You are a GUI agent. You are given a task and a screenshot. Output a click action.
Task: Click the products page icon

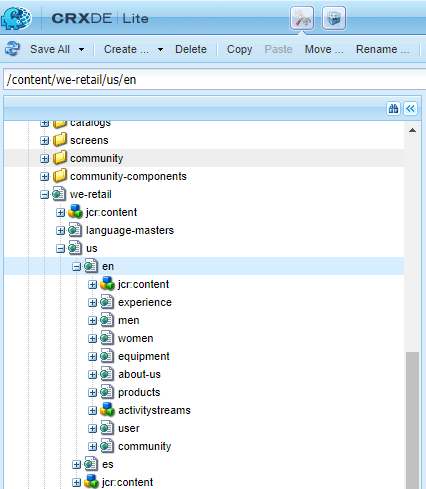click(107, 392)
